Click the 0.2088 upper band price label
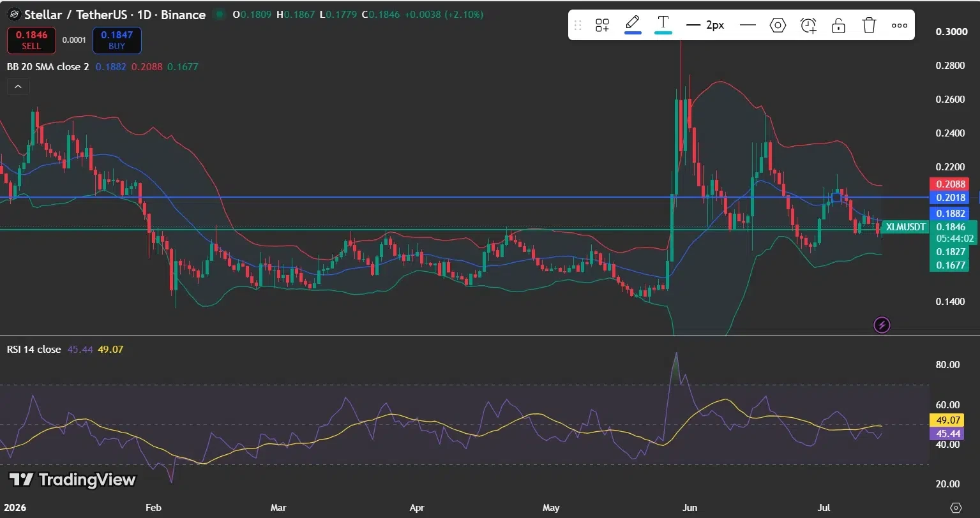The height and width of the screenshot is (518, 980). [951, 184]
